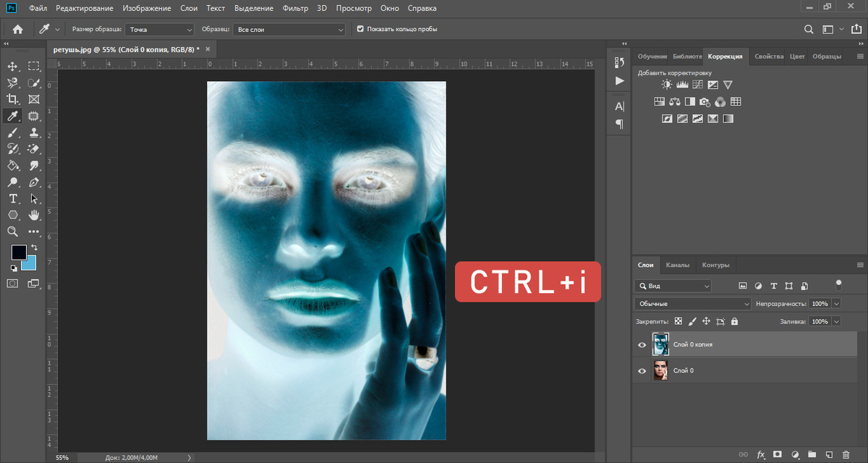Select the Rectangular Marquee tool
The width and height of the screenshot is (868, 463).
(33, 66)
